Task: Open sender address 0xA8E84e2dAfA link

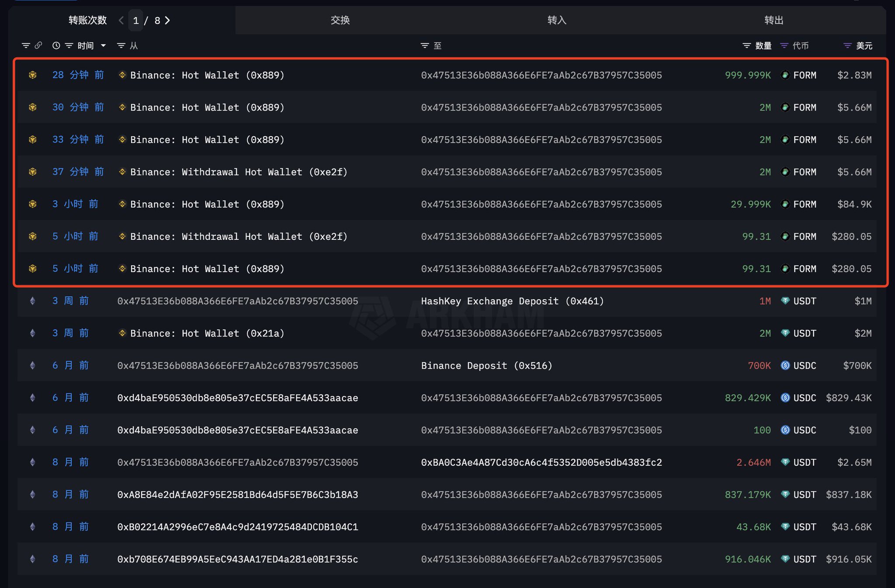Action: pos(238,495)
